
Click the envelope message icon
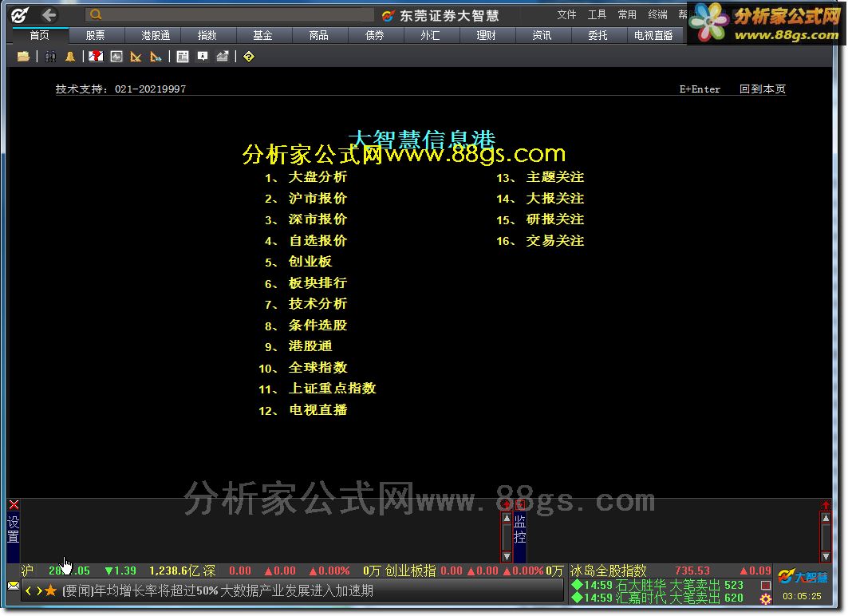coord(14,585)
